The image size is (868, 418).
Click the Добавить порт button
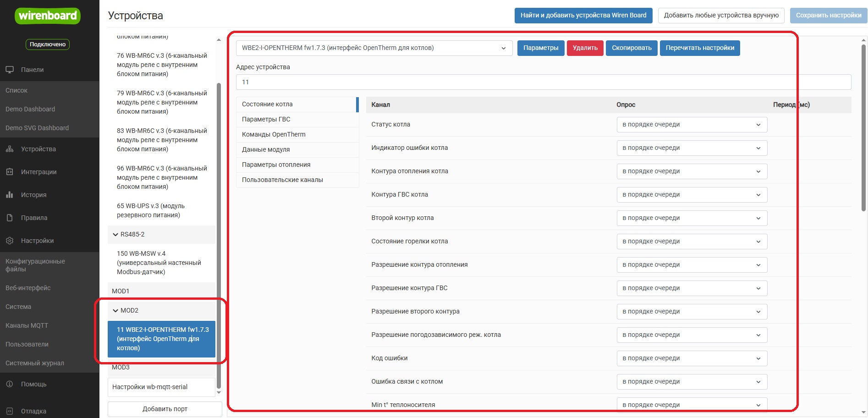tap(165, 409)
